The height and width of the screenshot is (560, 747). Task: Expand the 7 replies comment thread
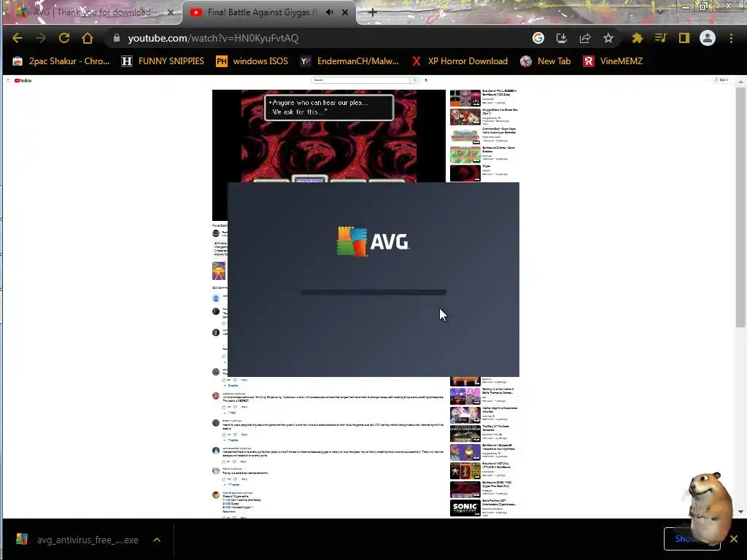click(232, 440)
